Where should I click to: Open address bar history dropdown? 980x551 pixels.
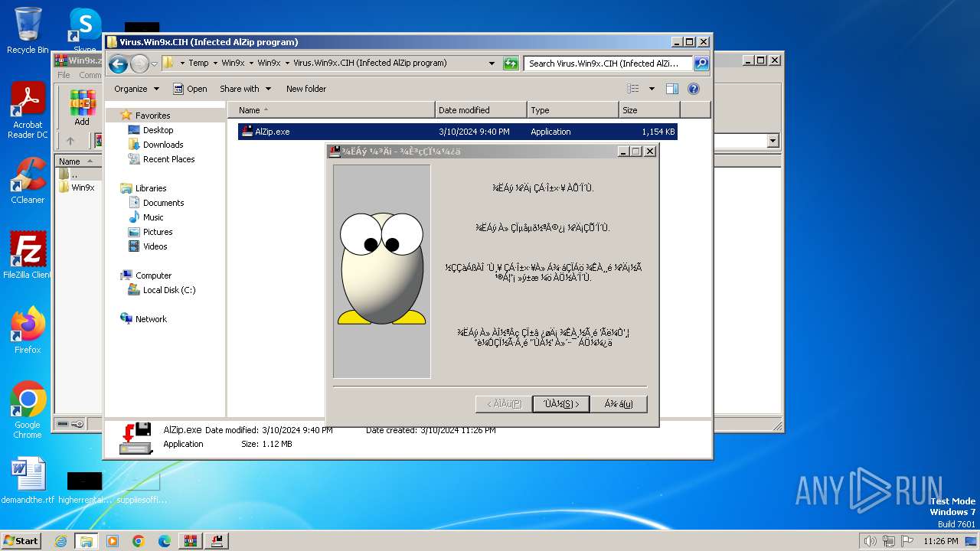coord(491,64)
